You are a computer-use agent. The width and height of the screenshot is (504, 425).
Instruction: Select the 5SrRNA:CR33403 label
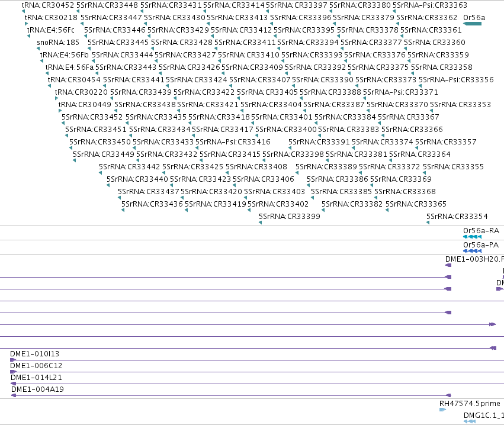click(x=274, y=192)
